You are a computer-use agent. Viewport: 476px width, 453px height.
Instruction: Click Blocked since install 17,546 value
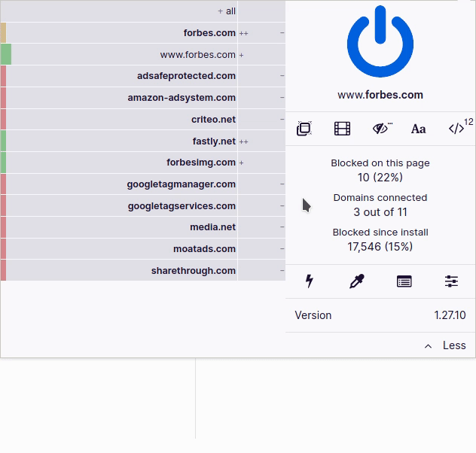click(x=380, y=247)
